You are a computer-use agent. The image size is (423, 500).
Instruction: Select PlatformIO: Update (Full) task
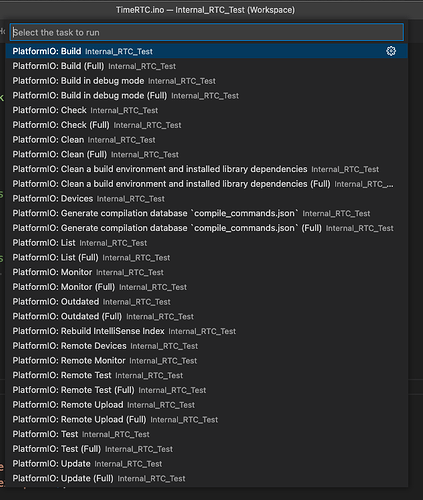click(x=206, y=478)
